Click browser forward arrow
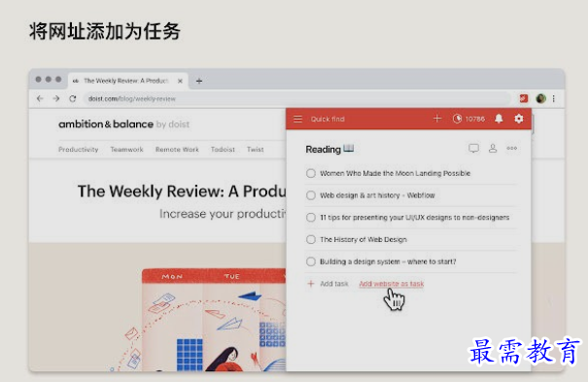 click(x=56, y=98)
